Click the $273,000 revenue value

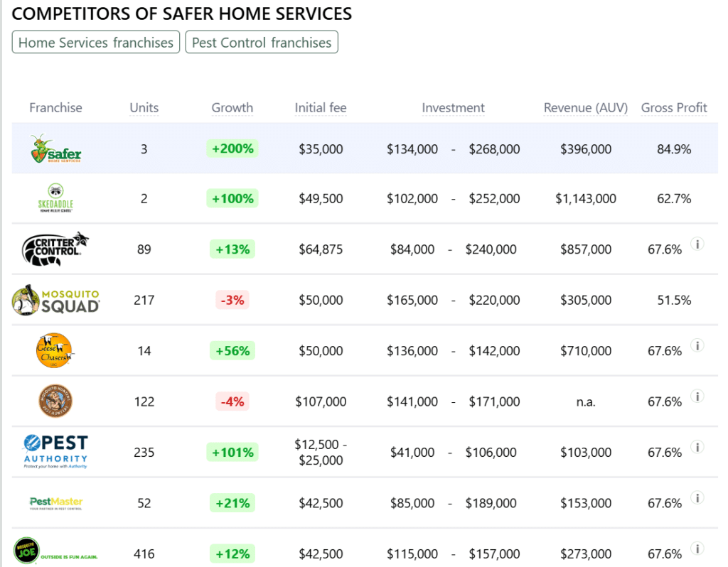click(x=586, y=553)
